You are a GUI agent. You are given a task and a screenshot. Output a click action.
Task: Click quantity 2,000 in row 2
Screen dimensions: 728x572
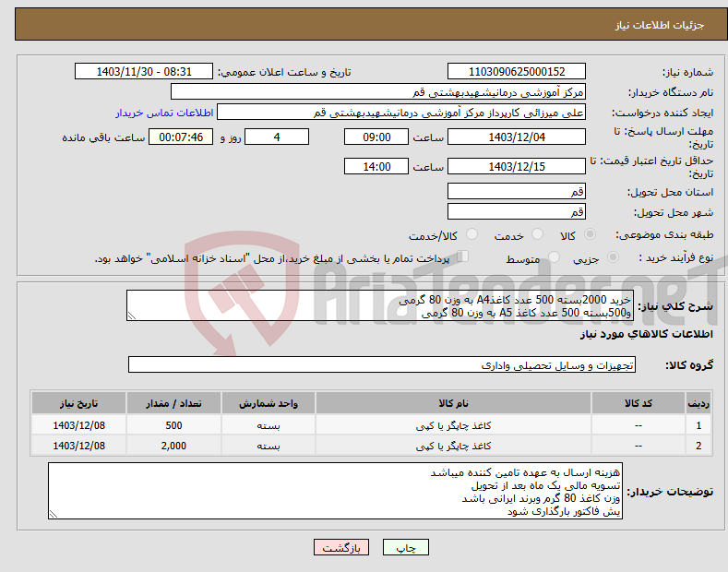(x=173, y=446)
